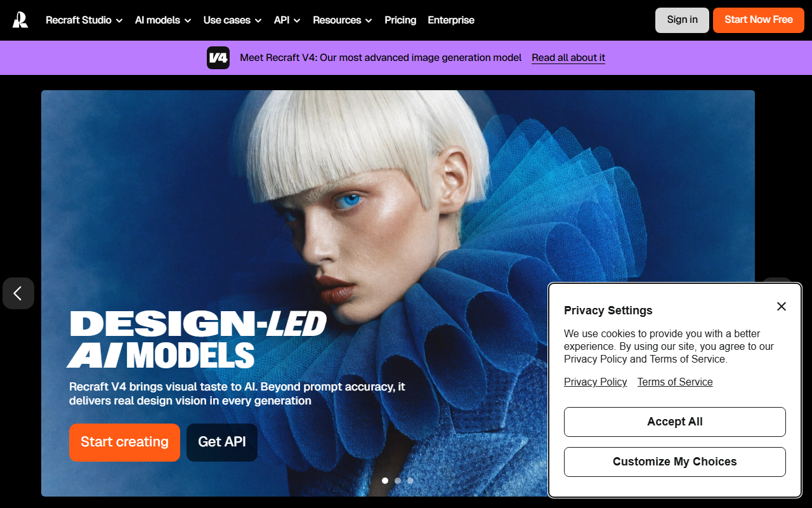Choose Customize My Choices

coord(675,462)
